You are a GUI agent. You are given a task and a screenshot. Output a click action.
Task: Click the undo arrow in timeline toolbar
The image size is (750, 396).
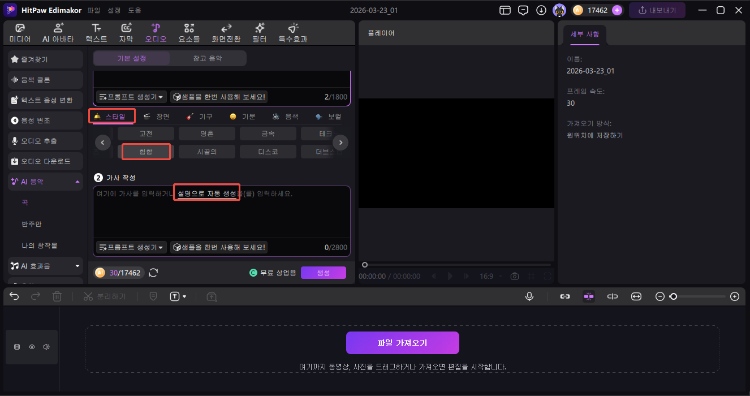click(x=14, y=297)
